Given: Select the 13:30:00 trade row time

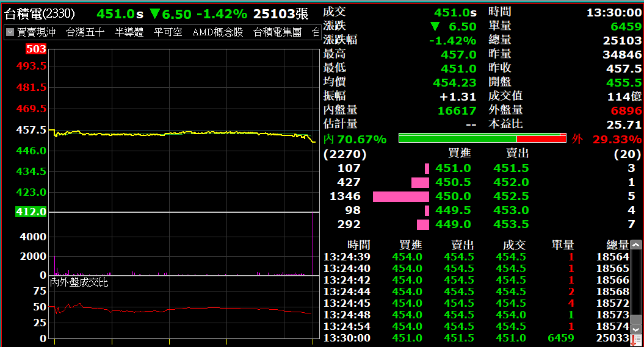Looking at the screenshot, I should (347, 338).
